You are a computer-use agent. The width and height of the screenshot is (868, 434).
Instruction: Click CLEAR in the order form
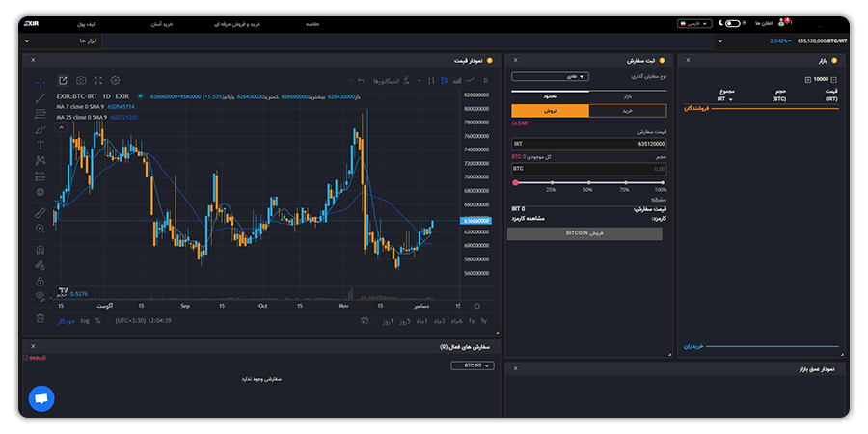pyautogui.click(x=519, y=123)
